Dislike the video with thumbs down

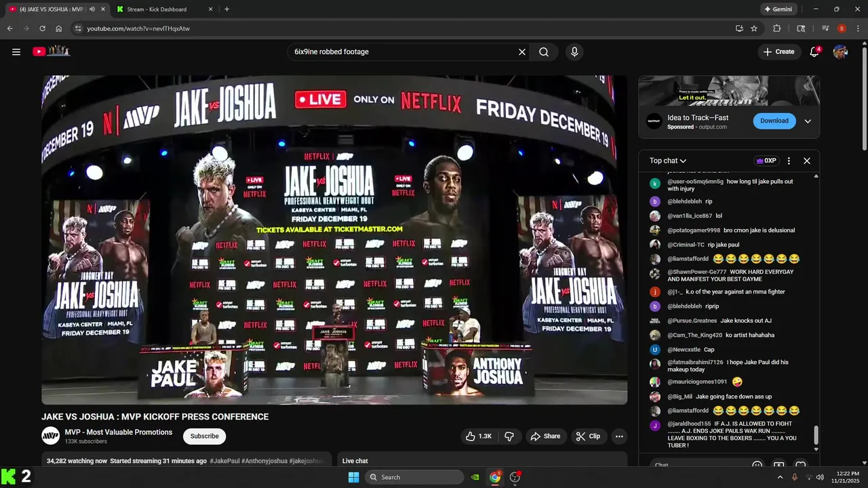pyautogui.click(x=509, y=436)
